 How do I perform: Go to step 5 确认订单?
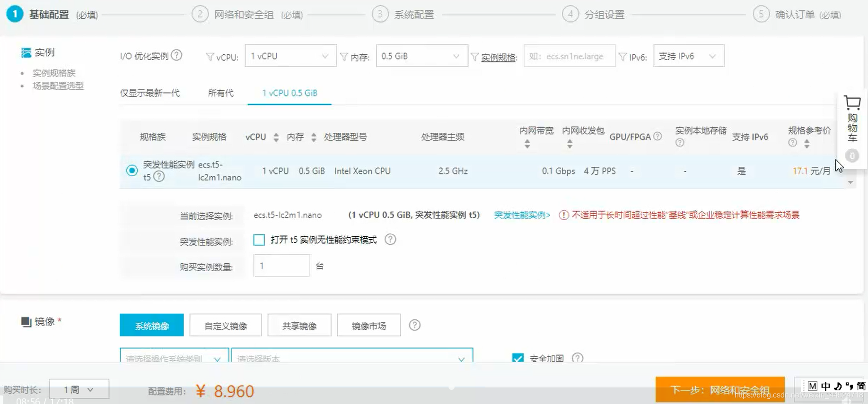point(798,15)
